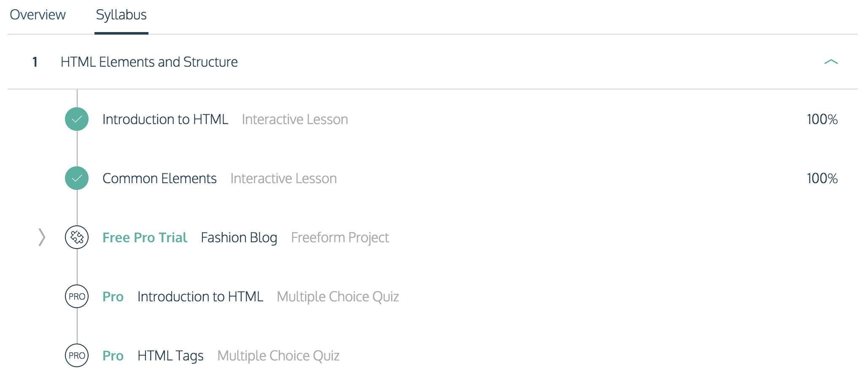Open the Introduction to HTML Multiple Choice Quiz
Screen dimensions: 868x379
tap(200, 297)
